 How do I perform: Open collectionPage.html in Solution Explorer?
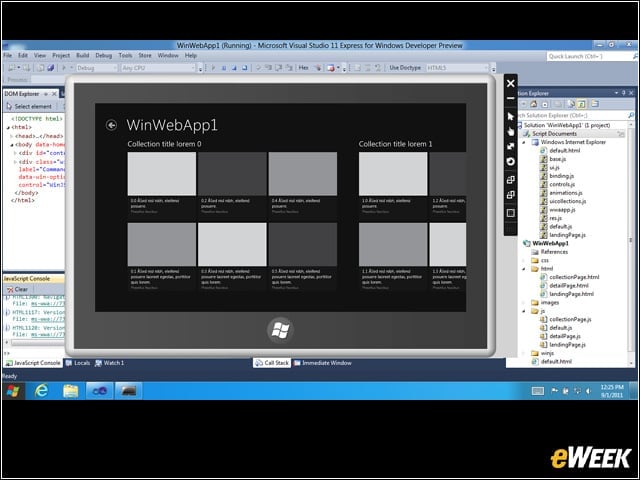coord(574,277)
